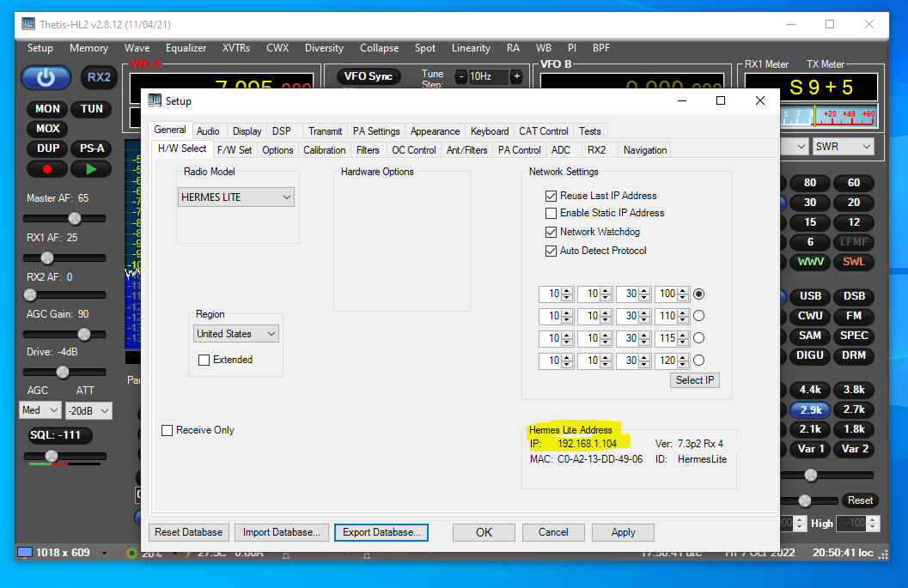Decrease tune step with minus button
Image resolution: width=908 pixels, height=588 pixels.
pyautogui.click(x=461, y=76)
